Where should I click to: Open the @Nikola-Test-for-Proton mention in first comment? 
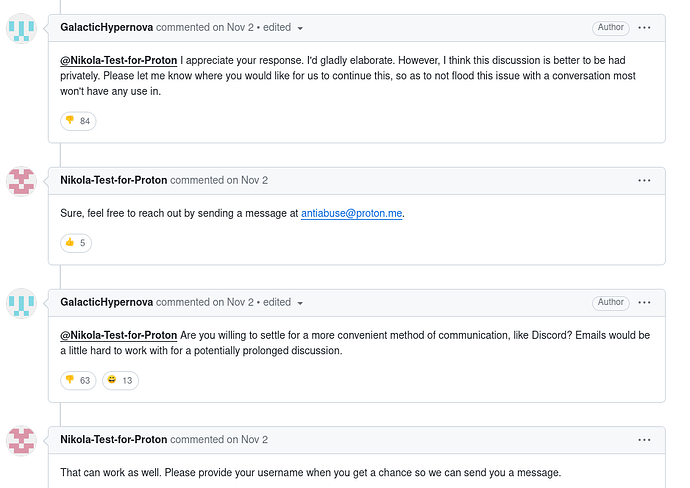click(x=119, y=60)
